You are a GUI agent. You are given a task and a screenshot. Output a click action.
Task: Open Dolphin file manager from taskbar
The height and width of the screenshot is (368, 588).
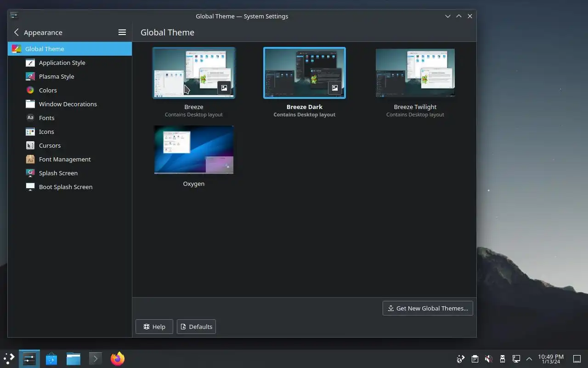[x=73, y=358]
